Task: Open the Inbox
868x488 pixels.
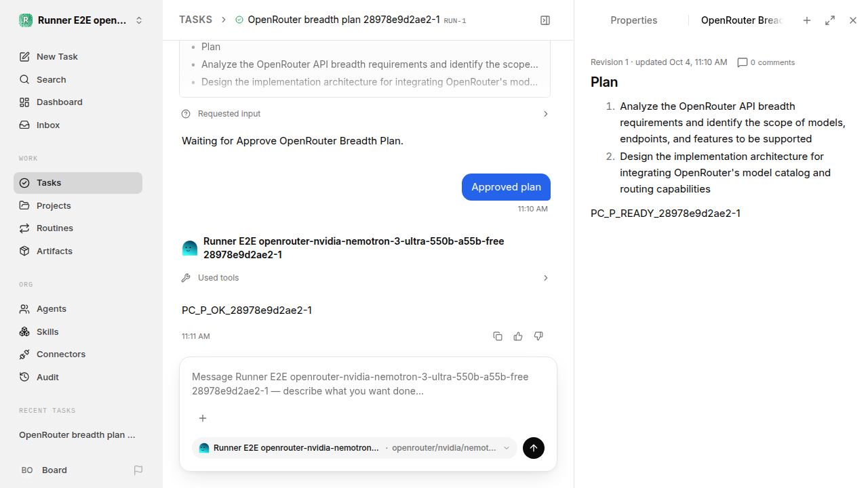Action: [x=78, y=125]
